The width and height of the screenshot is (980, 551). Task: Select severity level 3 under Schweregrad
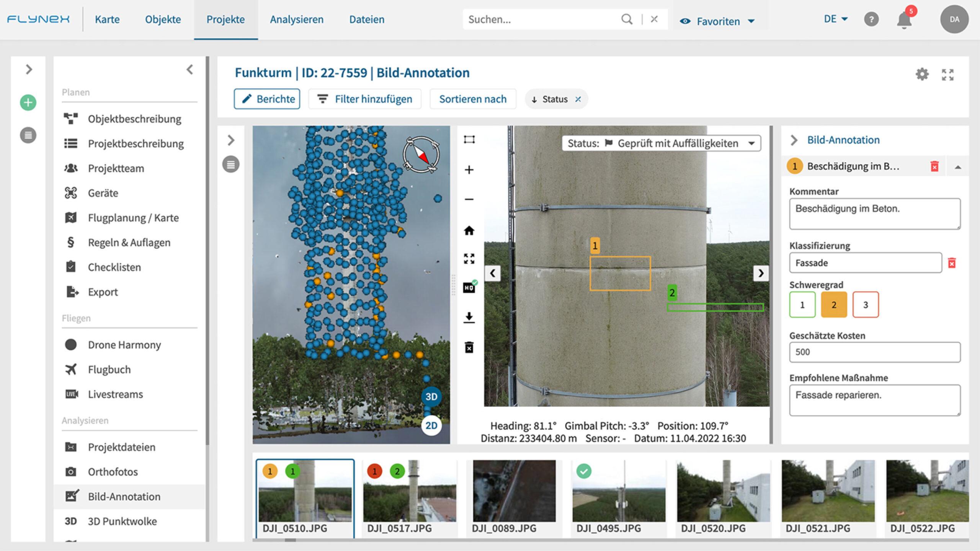point(866,305)
